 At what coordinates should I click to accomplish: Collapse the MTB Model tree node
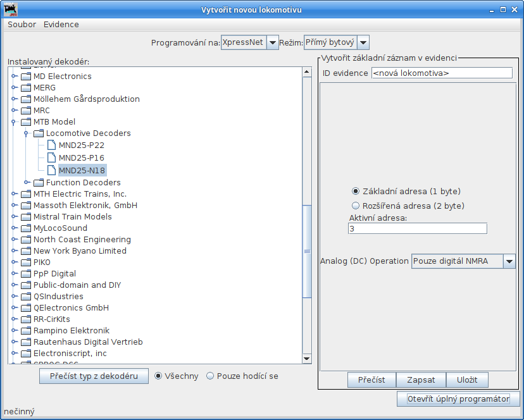tap(13, 122)
